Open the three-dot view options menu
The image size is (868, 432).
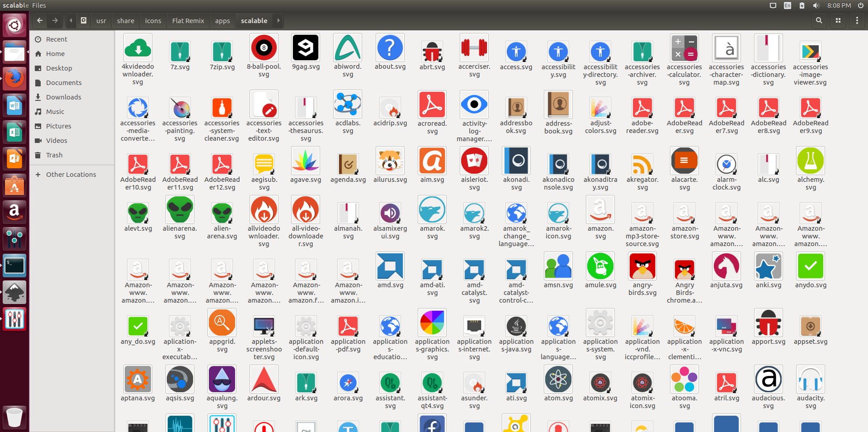point(857,20)
